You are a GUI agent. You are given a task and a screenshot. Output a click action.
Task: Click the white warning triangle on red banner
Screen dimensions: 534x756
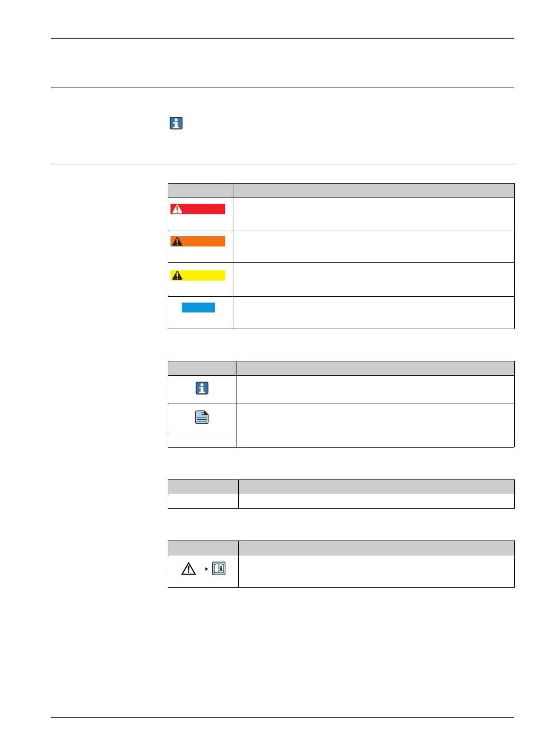coord(177,209)
